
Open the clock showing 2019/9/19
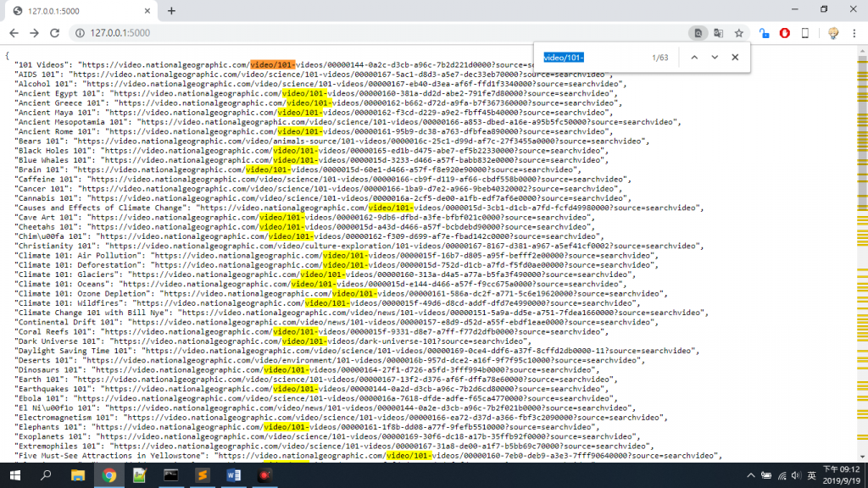[842, 475]
